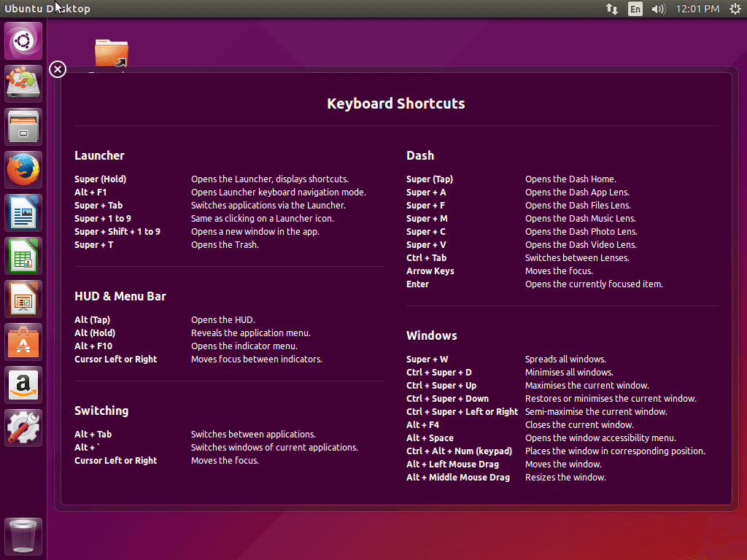This screenshot has width=747, height=560.
Task: Click the Alt + F1 shortcut text
Action: (x=90, y=192)
